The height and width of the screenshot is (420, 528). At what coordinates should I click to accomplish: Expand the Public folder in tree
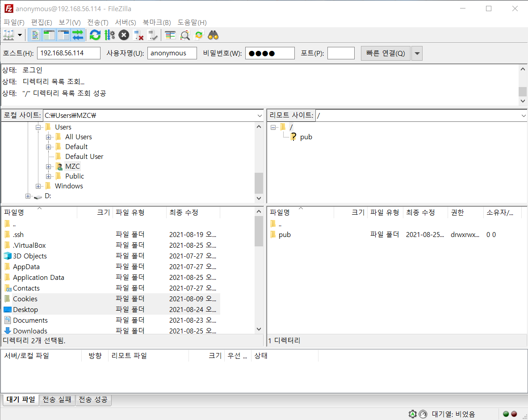(49, 176)
